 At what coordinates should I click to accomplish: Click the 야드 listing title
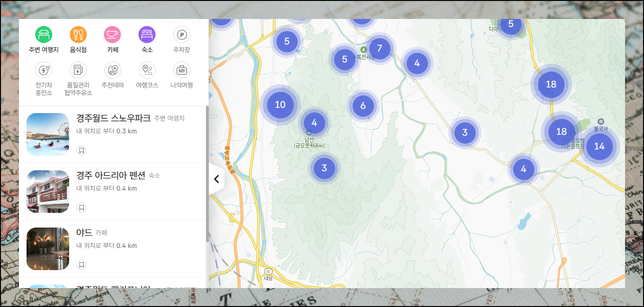tap(84, 233)
